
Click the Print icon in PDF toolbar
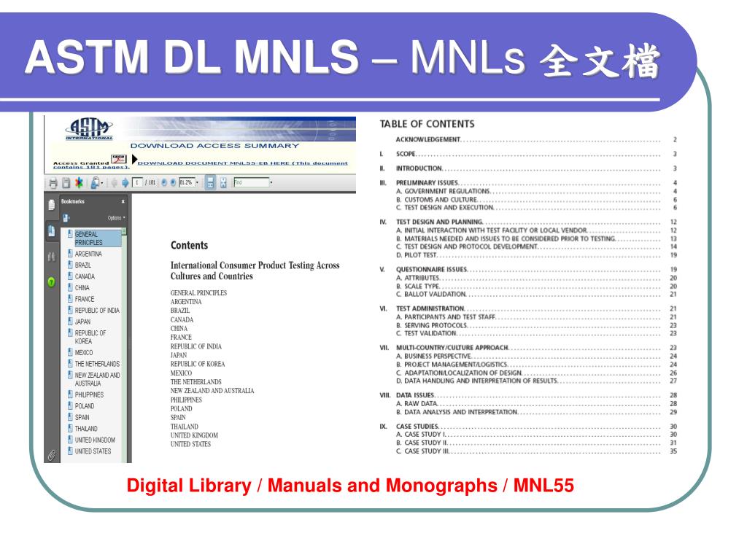[53, 183]
